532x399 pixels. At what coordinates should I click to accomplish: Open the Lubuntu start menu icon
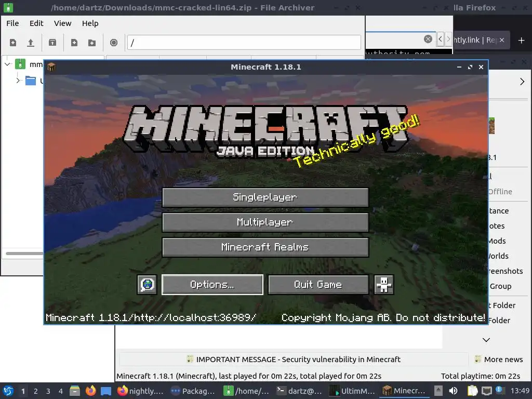[8, 391]
